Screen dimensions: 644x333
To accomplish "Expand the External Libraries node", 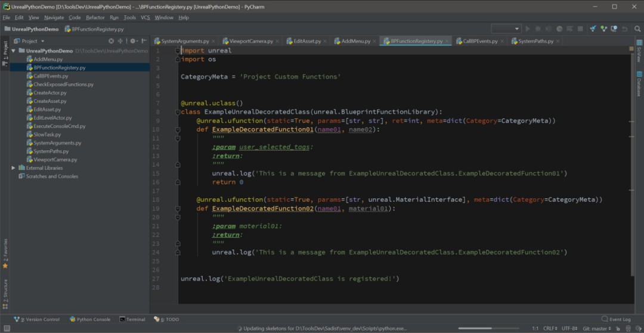I will click(14, 168).
